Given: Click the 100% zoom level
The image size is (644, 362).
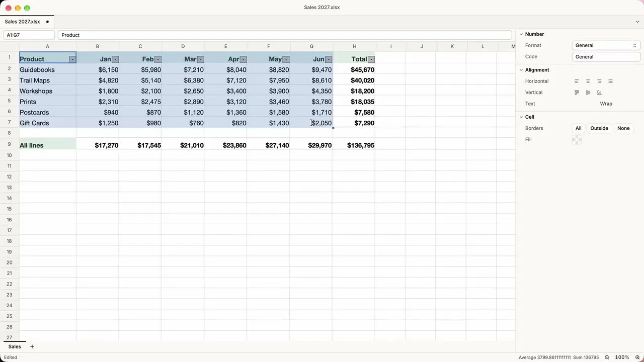Looking at the screenshot, I should click(x=622, y=357).
